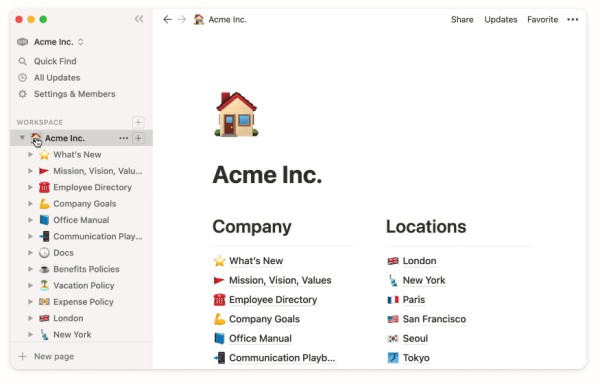Open Updates in the top bar

pyautogui.click(x=501, y=20)
